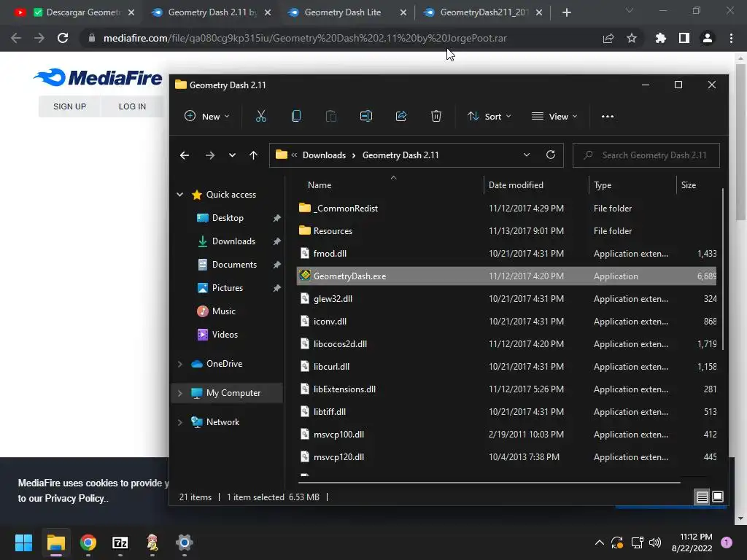Open Settings gear on the taskbar
Image resolution: width=747 pixels, height=560 pixels.
pos(185,542)
